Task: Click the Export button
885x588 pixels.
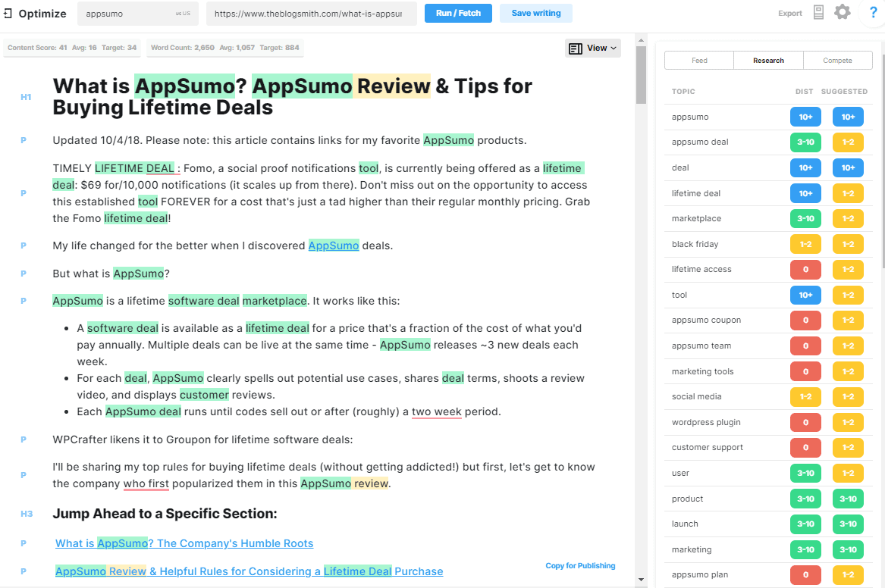Action: (789, 13)
